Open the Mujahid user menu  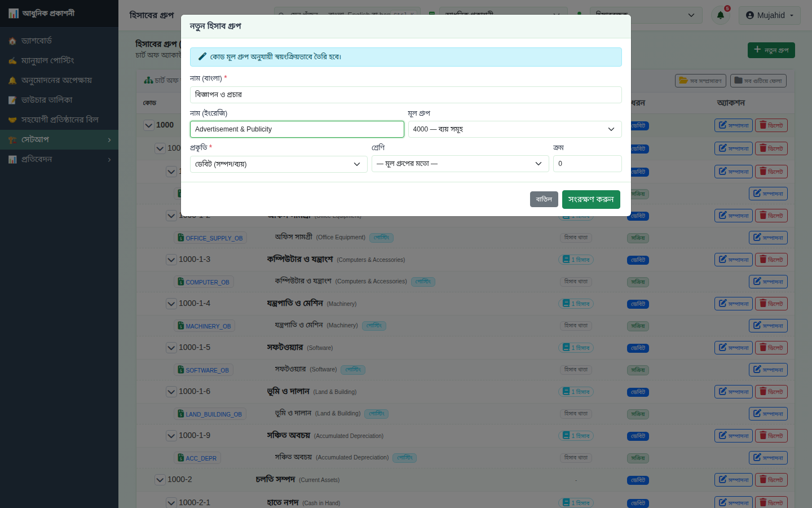770,15
